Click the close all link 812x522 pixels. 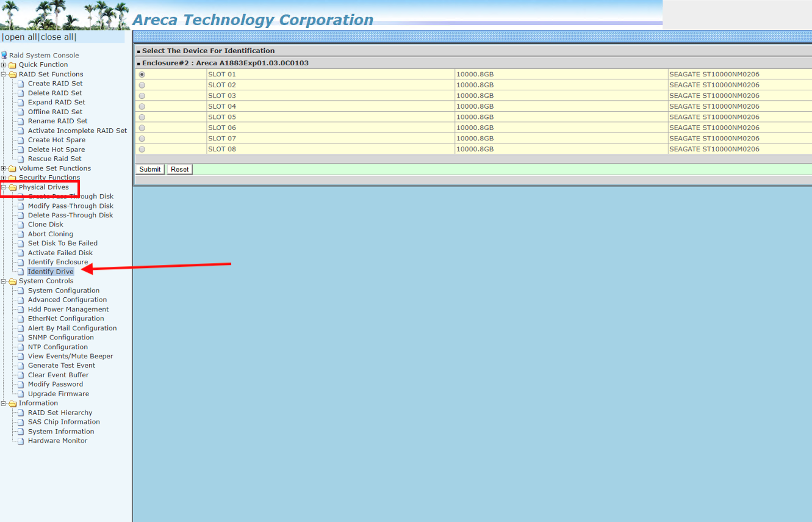point(57,37)
